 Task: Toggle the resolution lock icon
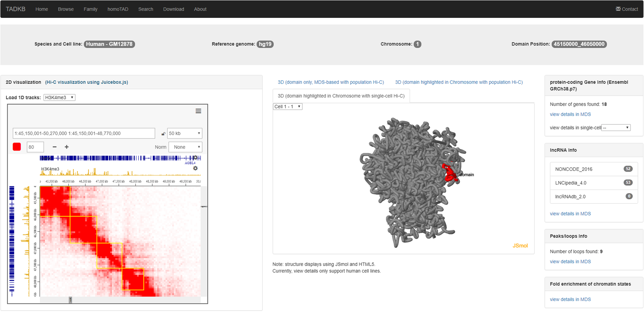pyautogui.click(x=163, y=134)
